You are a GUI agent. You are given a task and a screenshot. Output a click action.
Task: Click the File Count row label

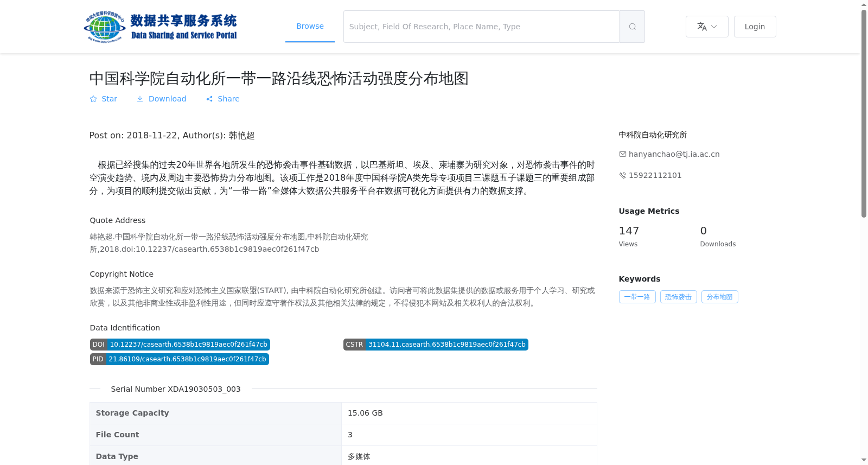tap(117, 435)
